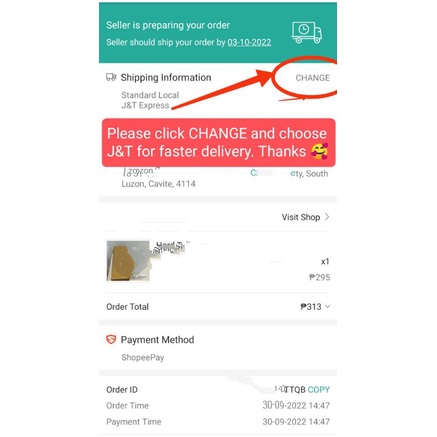Open the product thumbnail image
This screenshot has width=437, height=437.
tap(128, 261)
